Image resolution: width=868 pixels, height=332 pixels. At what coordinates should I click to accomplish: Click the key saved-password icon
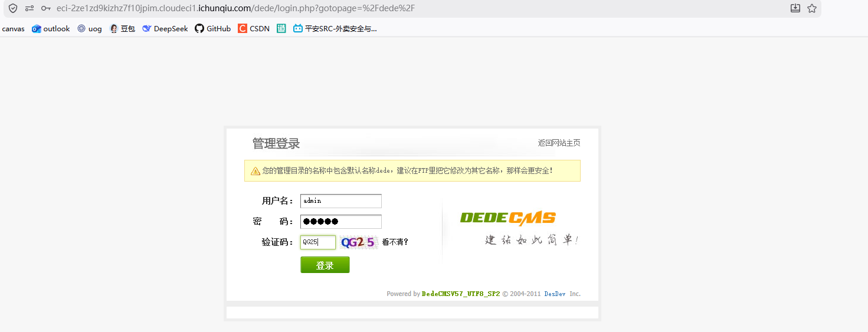45,8
